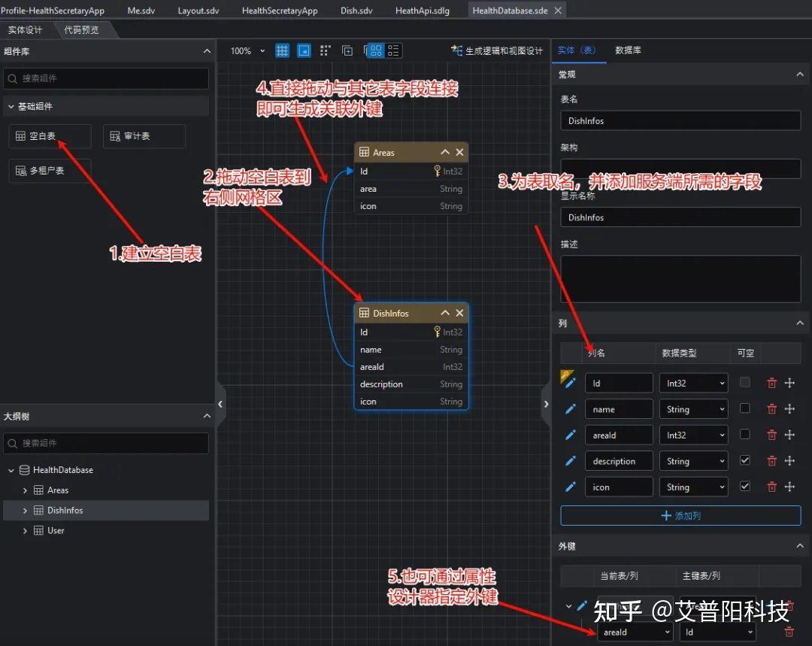812x646 pixels.
Task: Uncheck the 可空 checkbox for icon column
Action: point(745,487)
